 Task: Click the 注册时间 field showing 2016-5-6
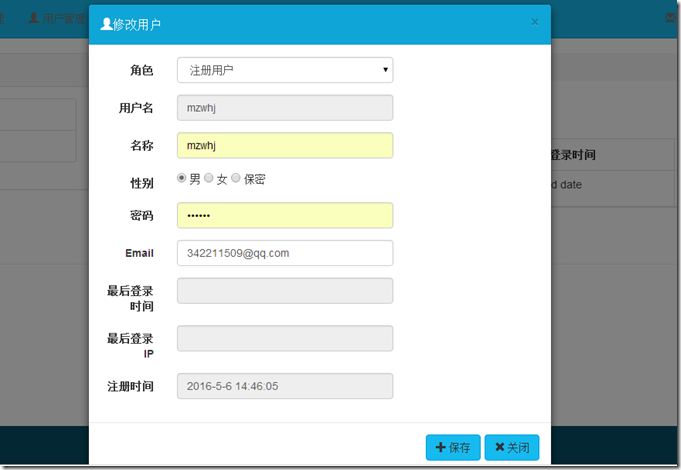coord(284,386)
